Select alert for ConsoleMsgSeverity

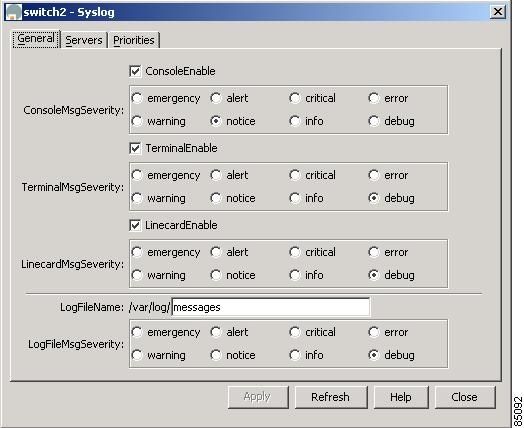coord(216,98)
